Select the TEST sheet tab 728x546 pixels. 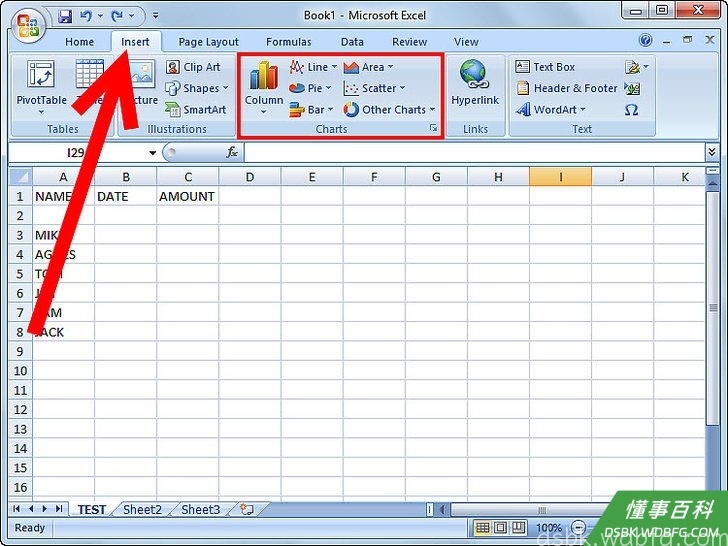click(x=91, y=509)
